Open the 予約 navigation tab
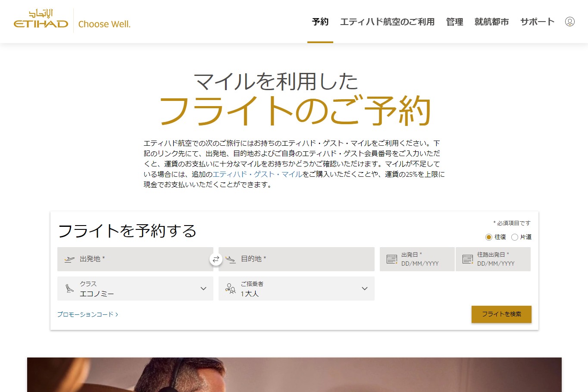 click(x=320, y=22)
